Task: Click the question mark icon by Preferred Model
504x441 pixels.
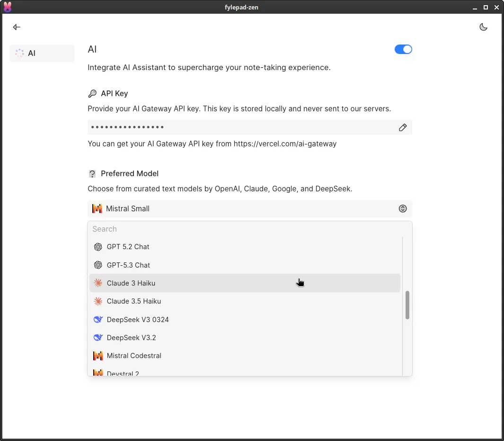Action: pyautogui.click(x=92, y=174)
